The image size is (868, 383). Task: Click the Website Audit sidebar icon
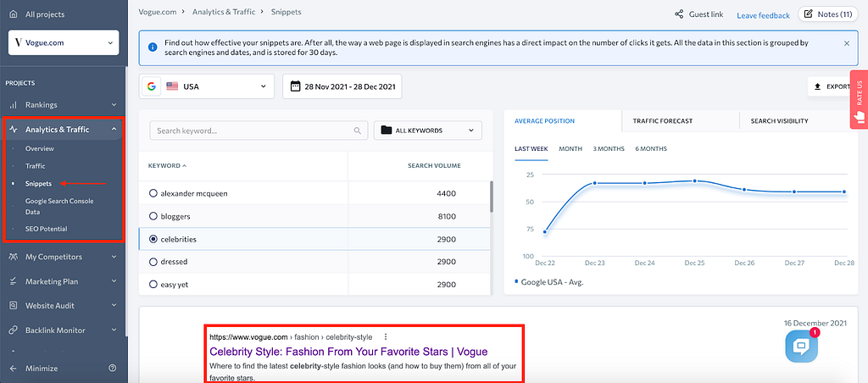click(14, 305)
